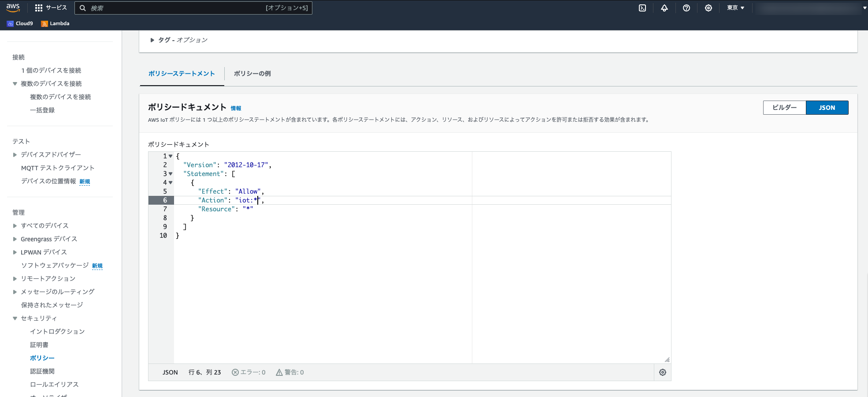Switch to the ポリシーの例 tab
The height and width of the screenshot is (397, 868).
click(x=252, y=74)
